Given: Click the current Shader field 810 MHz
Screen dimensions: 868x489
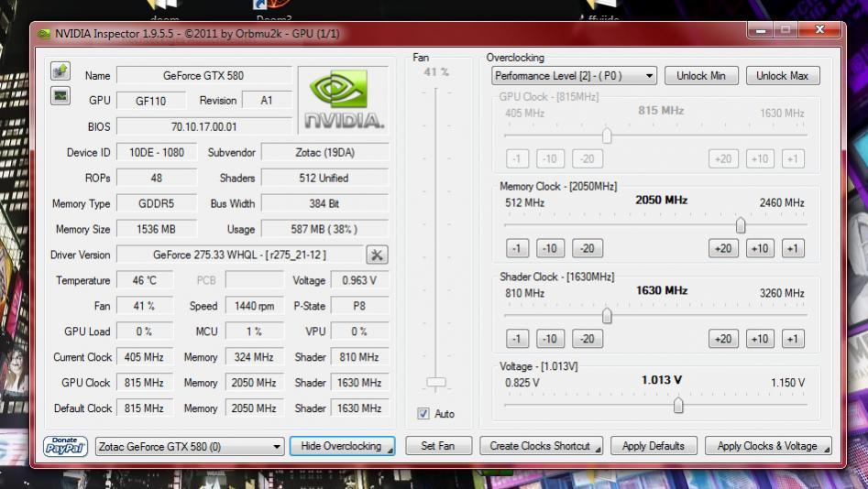Looking at the screenshot, I should pos(360,357).
